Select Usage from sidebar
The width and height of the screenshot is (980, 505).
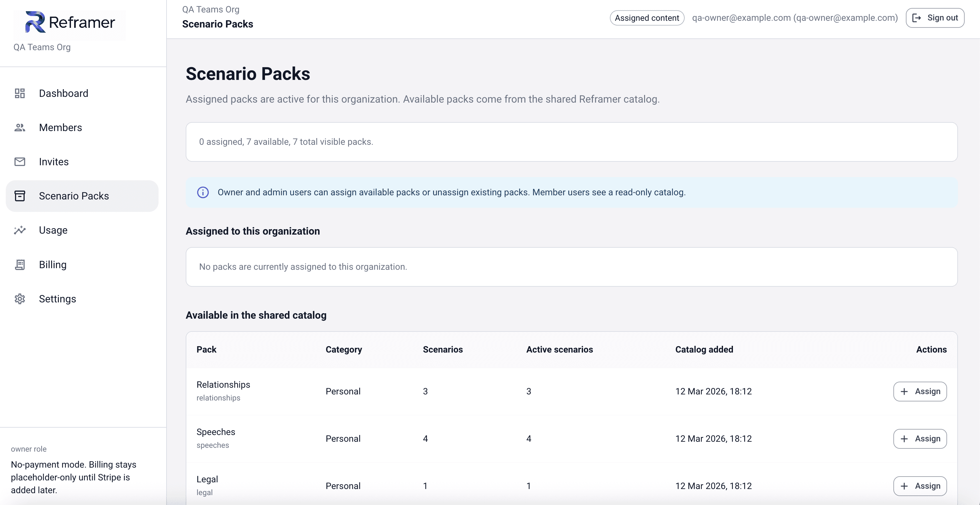53,230
